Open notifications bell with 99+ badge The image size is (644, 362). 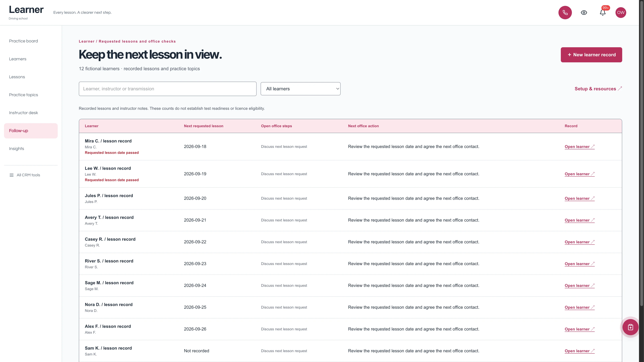pos(603,13)
